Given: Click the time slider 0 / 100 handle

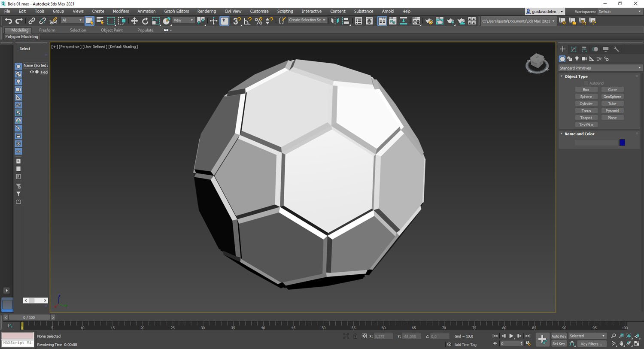Looking at the screenshot, I should 29,317.
